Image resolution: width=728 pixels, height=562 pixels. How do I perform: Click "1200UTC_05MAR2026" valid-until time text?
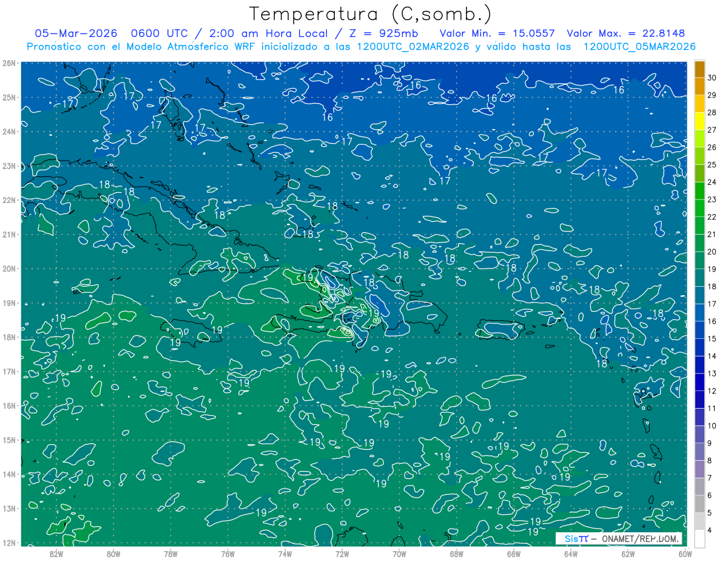[x=639, y=47]
